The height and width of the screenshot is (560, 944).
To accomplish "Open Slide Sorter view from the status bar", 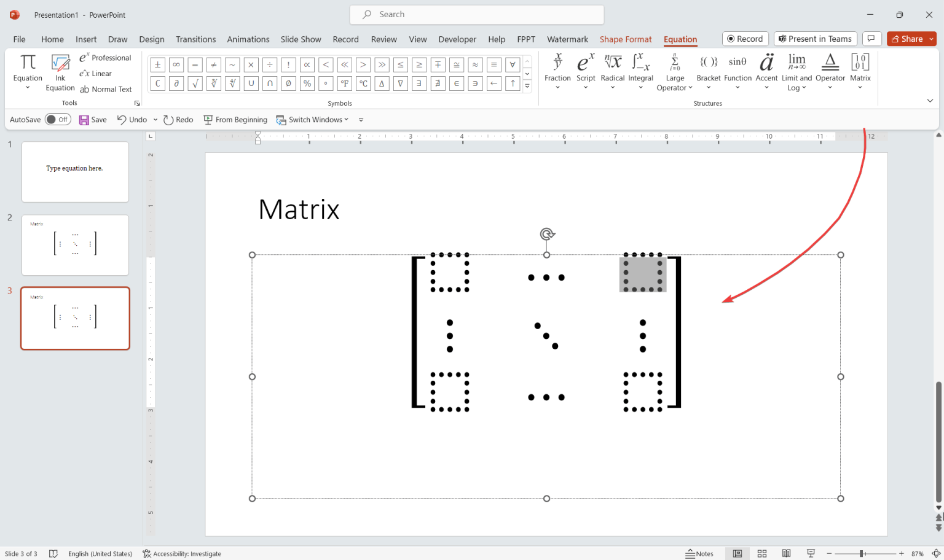I will tap(761, 553).
